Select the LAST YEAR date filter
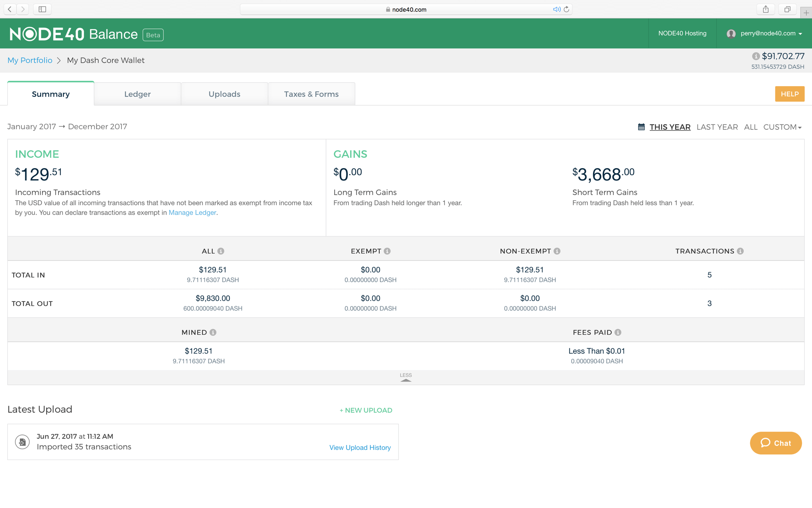Image resolution: width=812 pixels, height=508 pixels. click(x=717, y=127)
